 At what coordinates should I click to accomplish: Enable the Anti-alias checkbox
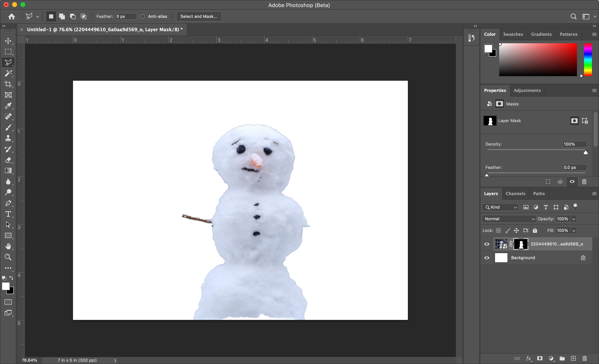click(x=143, y=16)
